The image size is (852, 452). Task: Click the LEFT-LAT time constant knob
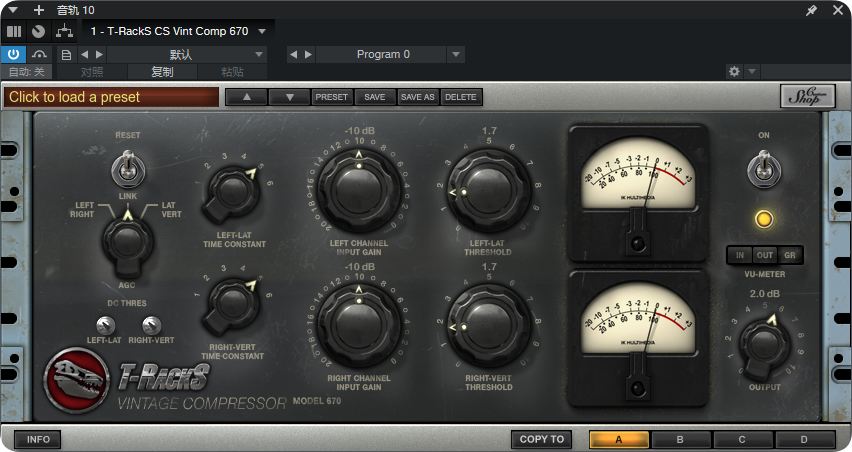pos(233,191)
